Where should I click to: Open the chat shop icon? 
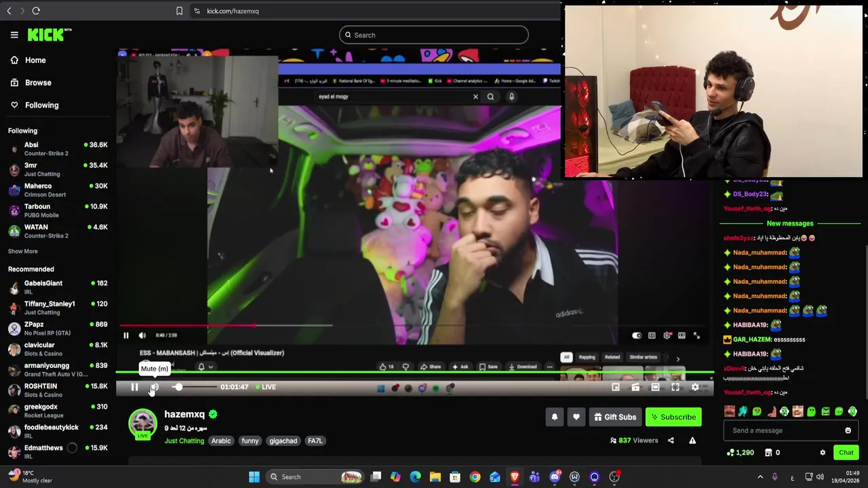click(x=768, y=453)
